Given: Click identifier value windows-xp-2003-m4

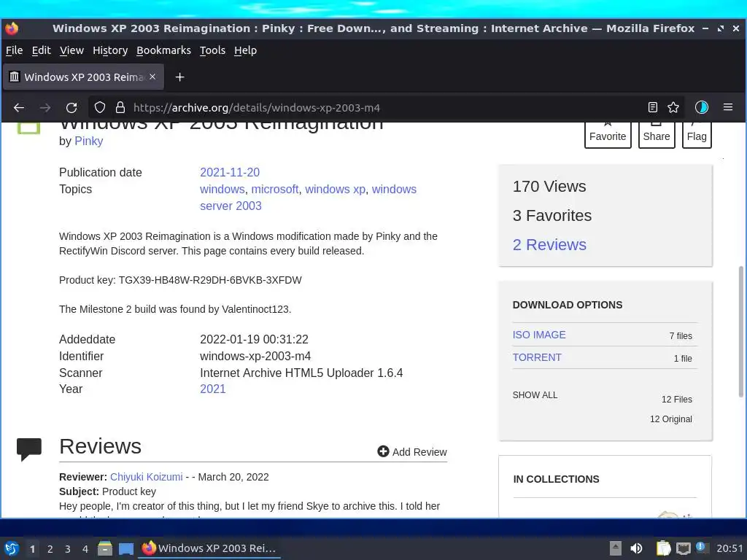Looking at the screenshot, I should 255,356.
